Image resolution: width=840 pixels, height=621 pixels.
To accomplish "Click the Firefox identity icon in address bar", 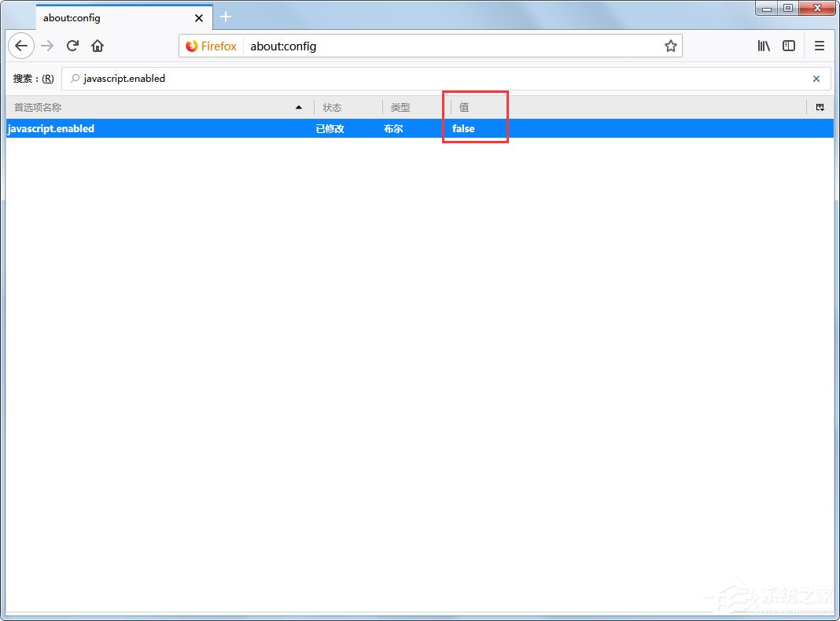I will point(210,46).
